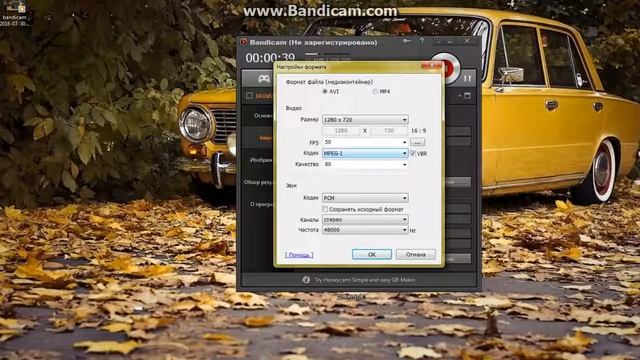
Task: Click the Отмена button
Action: (416, 254)
